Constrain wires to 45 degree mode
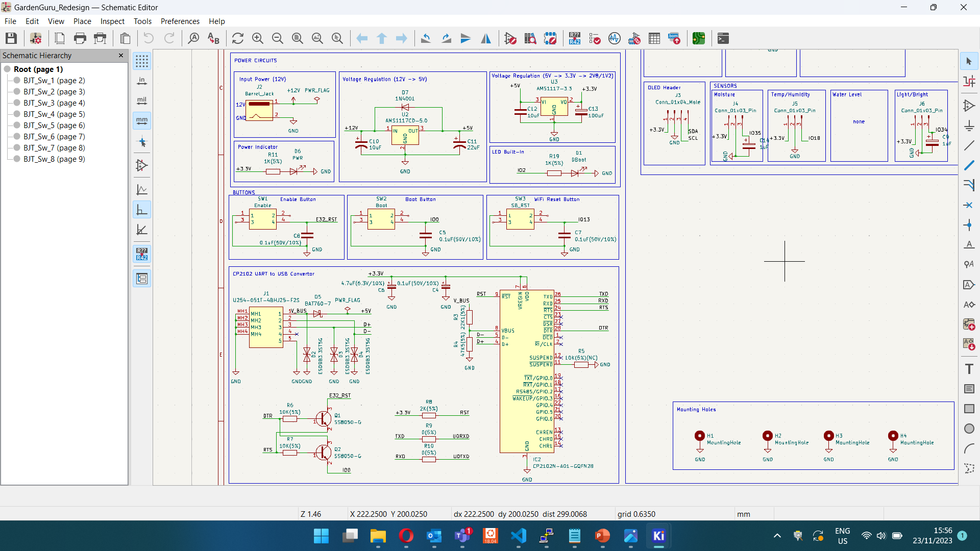The height and width of the screenshot is (551, 980). [x=142, y=230]
